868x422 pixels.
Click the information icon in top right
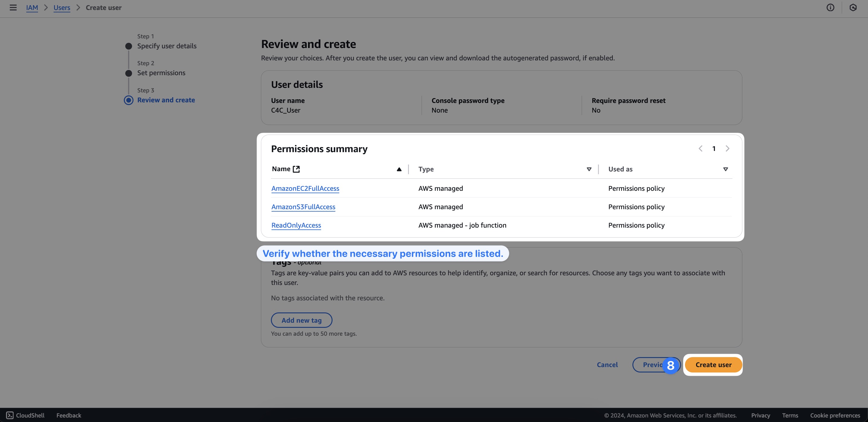[x=830, y=7]
